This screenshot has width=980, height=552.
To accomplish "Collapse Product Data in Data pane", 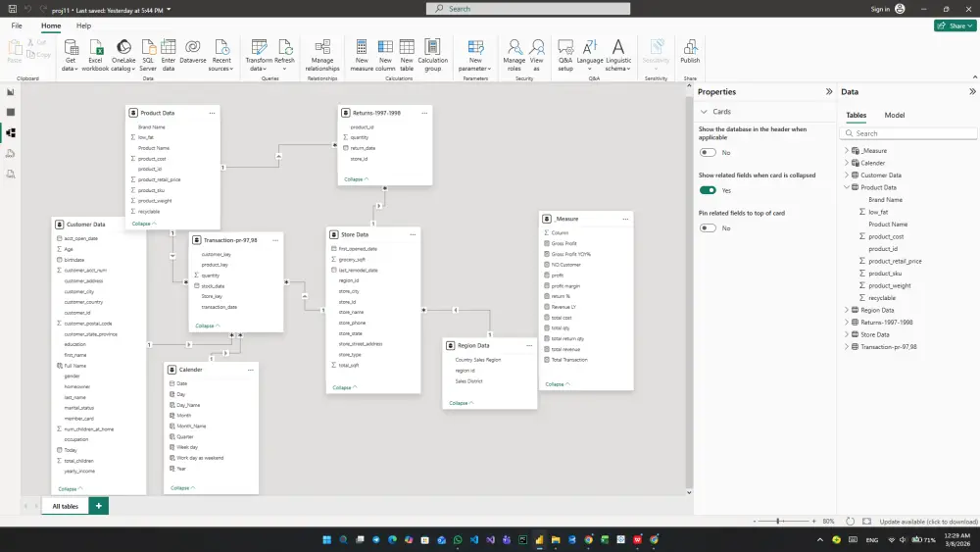I will 847,187.
